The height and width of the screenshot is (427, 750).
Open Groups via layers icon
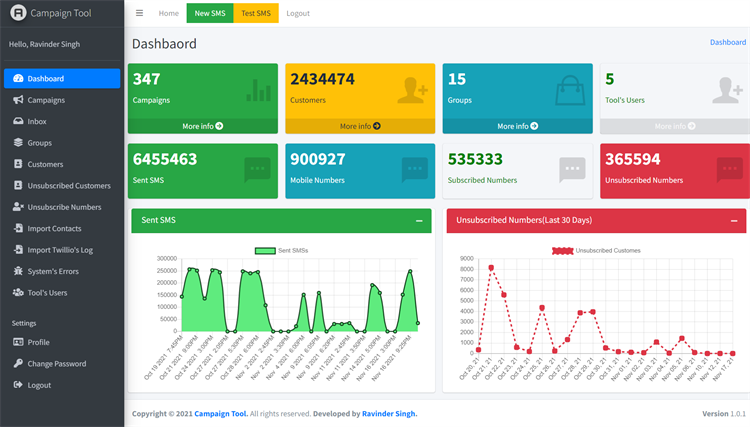(18, 142)
